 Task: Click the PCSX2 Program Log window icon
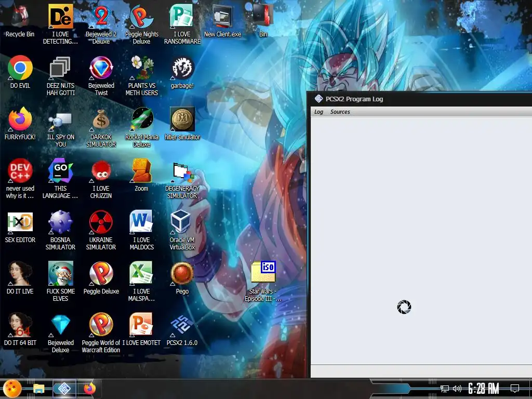318,99
